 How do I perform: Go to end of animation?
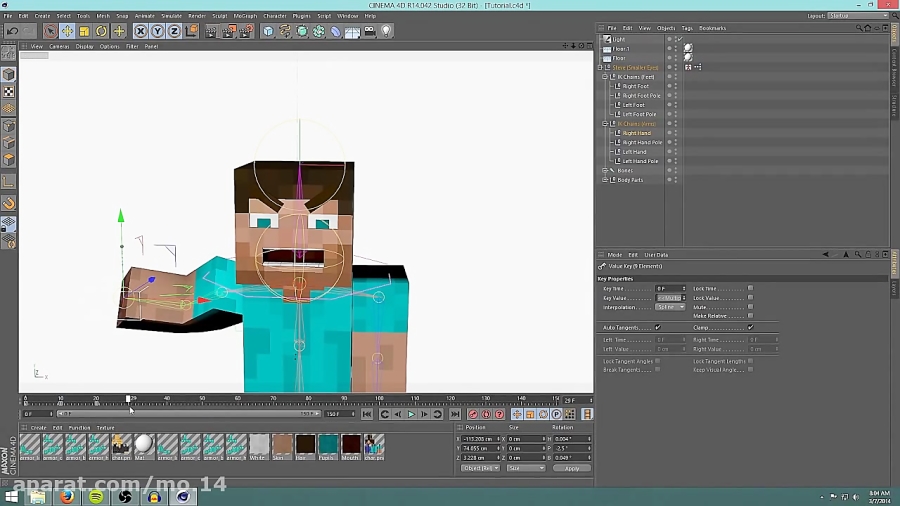[x=455, y=414]
